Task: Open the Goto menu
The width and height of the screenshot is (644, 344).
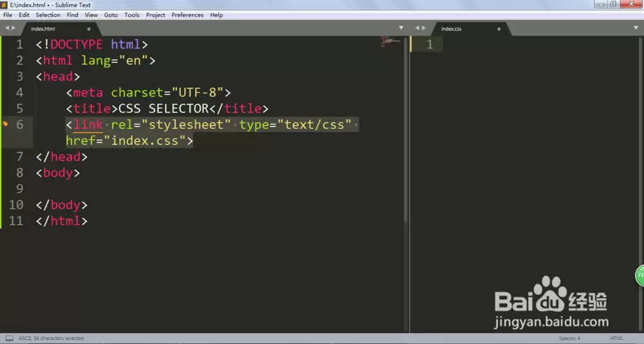Action: point(111,15)
